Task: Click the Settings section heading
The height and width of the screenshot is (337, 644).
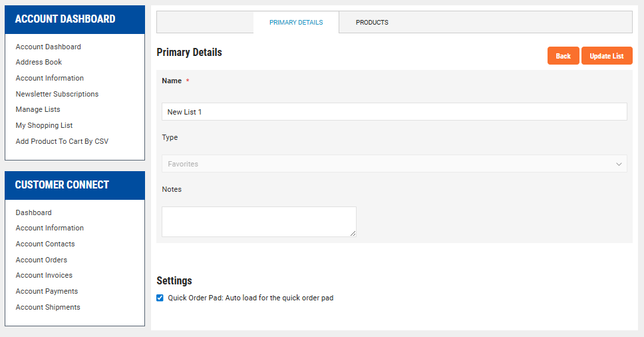Action: (x=174, y=280)
